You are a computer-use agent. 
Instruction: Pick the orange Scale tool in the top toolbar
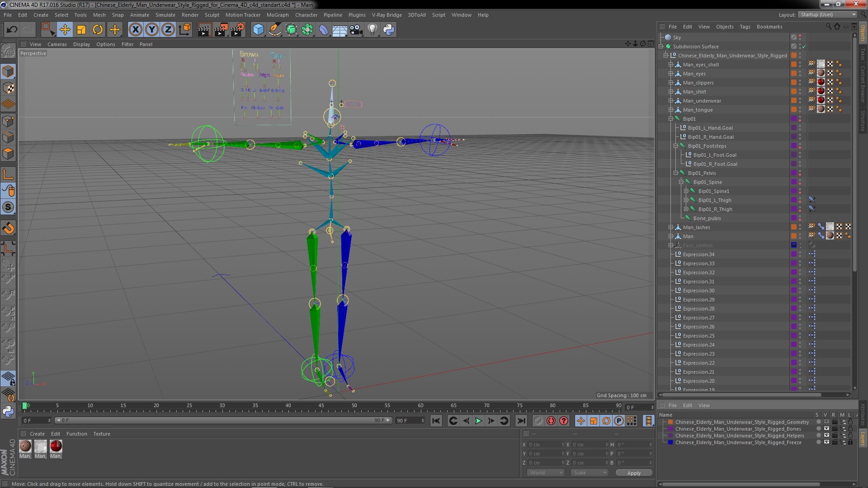[81, 30]
